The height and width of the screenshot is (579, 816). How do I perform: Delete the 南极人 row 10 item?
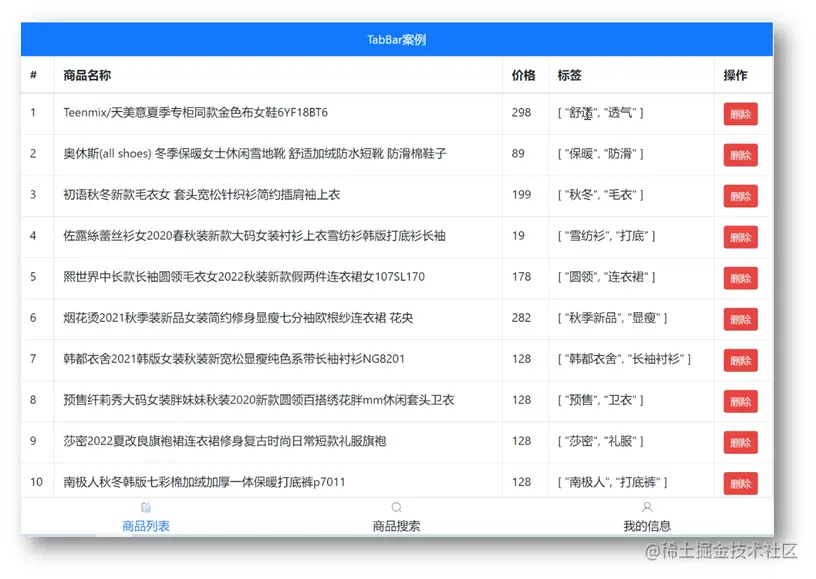740,484
